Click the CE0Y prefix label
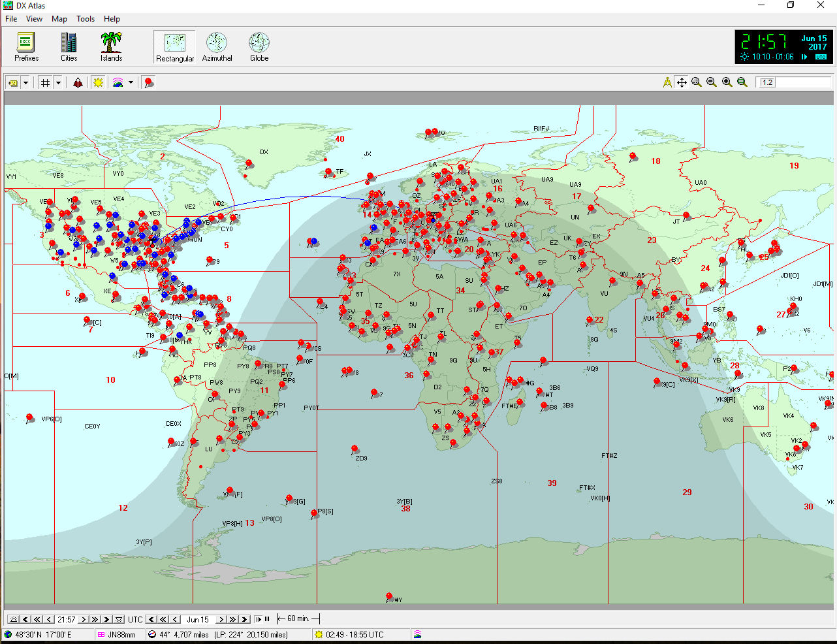Image resolution: width=837 pixels, height=644 pixels. point(92,427)
